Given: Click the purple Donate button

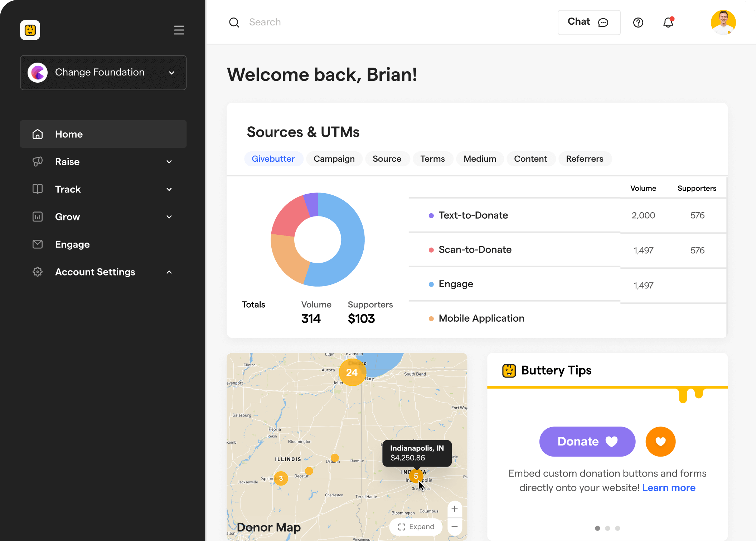Looking at the screenshot, I should click(x=587, y=442).
